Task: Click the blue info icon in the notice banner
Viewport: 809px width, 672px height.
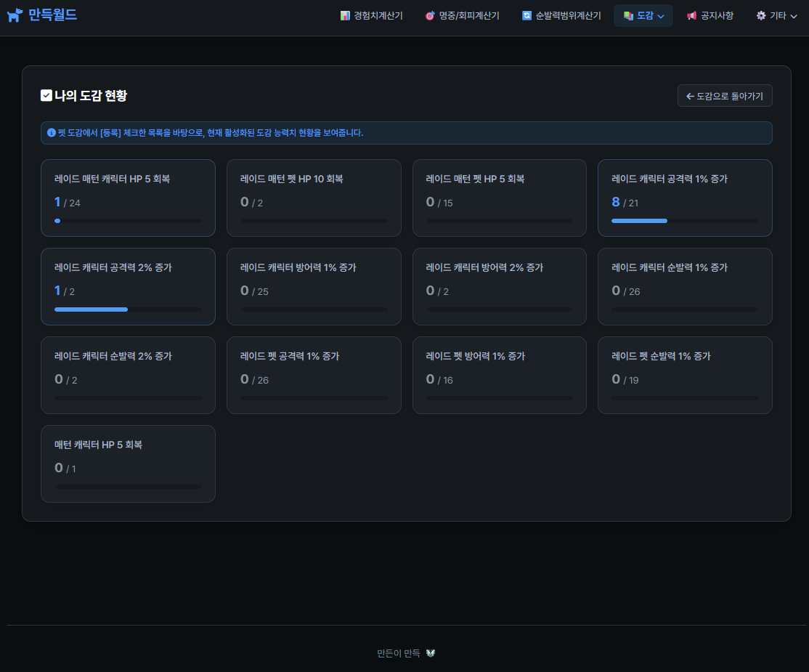Action: point(52,133)
